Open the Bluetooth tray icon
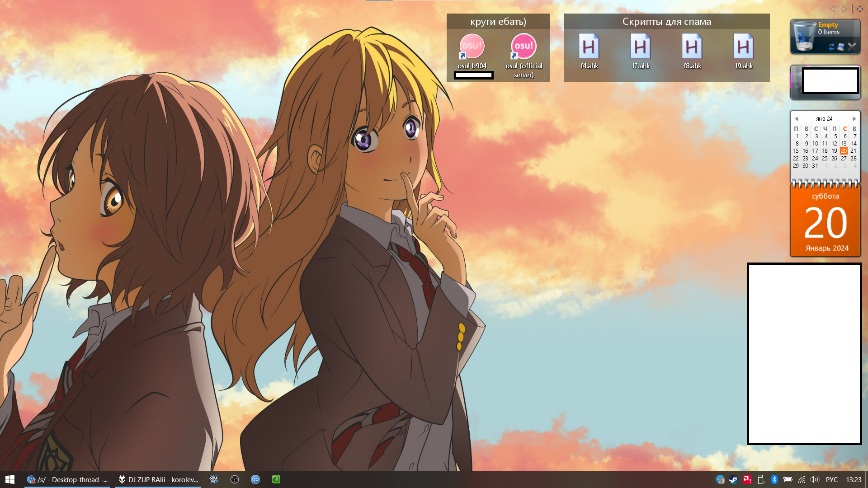Viewport: 868px width, 488px height. [774, 479]
